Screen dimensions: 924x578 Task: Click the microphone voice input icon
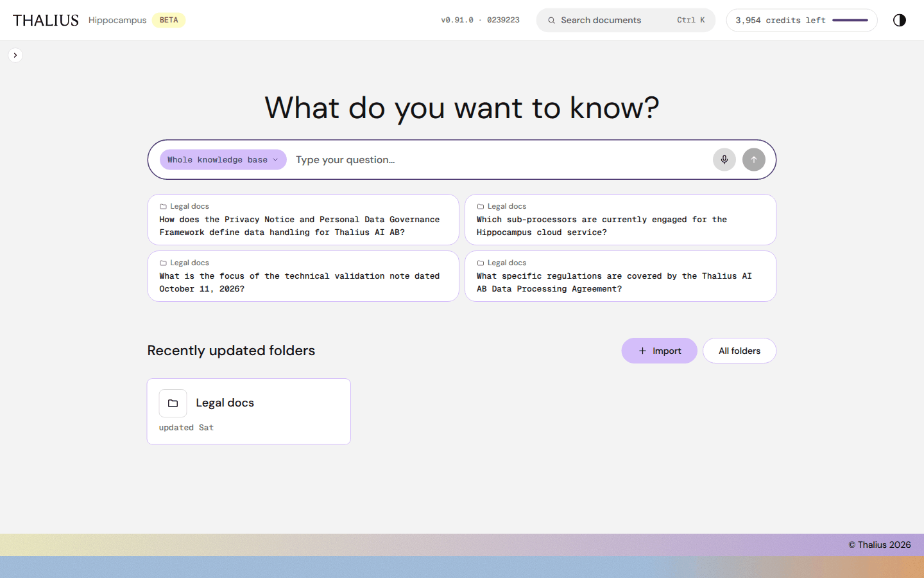pyautogui.click(x=724, y=160)
